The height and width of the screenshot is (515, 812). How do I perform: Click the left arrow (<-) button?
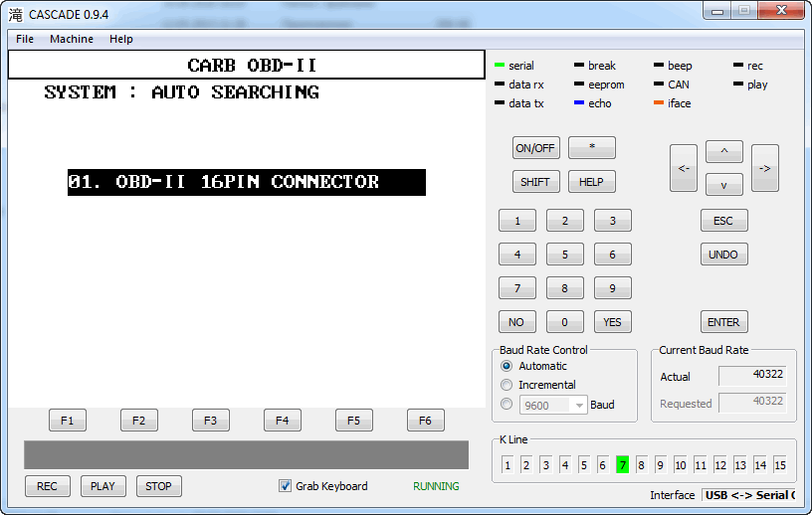coord(683,168)
